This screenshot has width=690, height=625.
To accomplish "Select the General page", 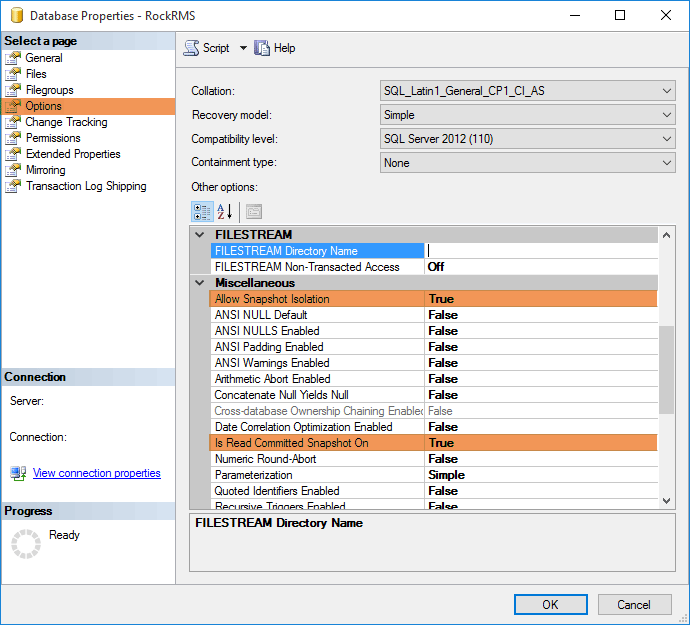I will tap(44, 58).
